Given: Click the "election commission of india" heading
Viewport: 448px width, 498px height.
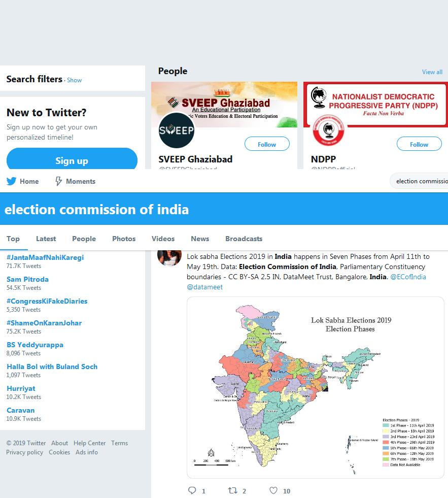Looking at the screenshot, I should click(96, 210).
